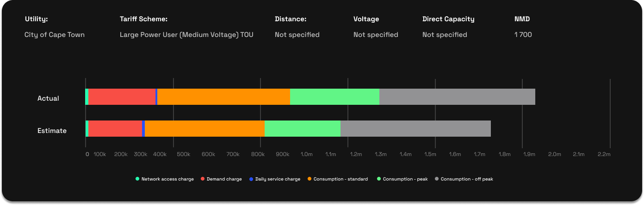The image size is (644, 205).
Task: Click the grey off peak segment in Estimate bar
Action: 415,128
